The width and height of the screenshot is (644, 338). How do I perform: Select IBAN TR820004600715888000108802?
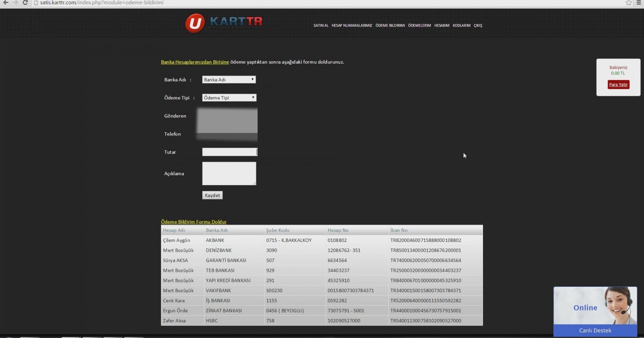[426, 240]
